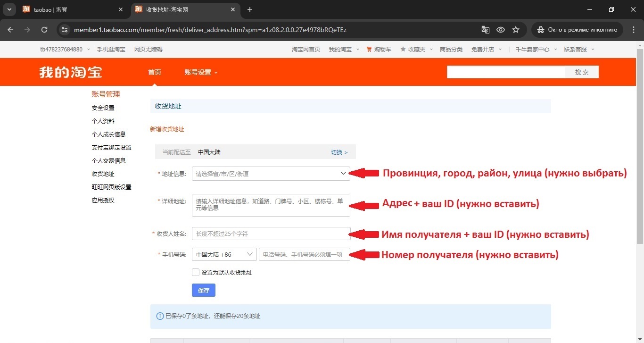Expand the 账号设置 navigation menu
644x343 pixels.
tap(201, 72)
